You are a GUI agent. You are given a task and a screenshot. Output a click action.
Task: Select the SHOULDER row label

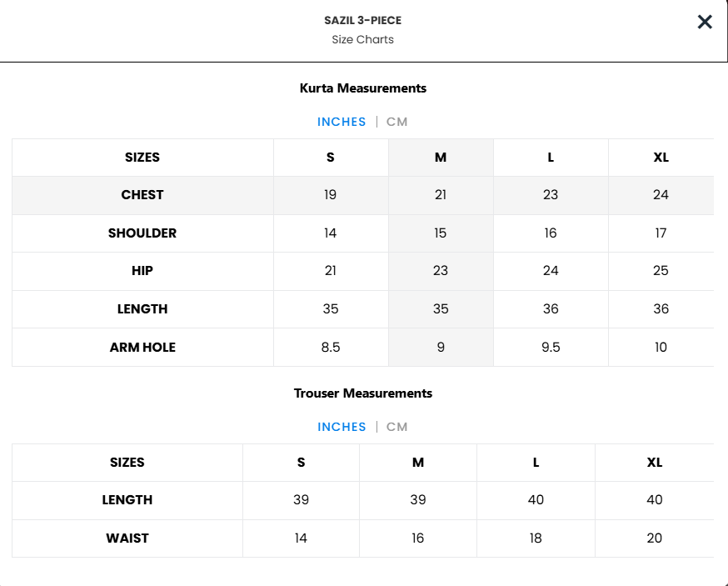point(142,233)
